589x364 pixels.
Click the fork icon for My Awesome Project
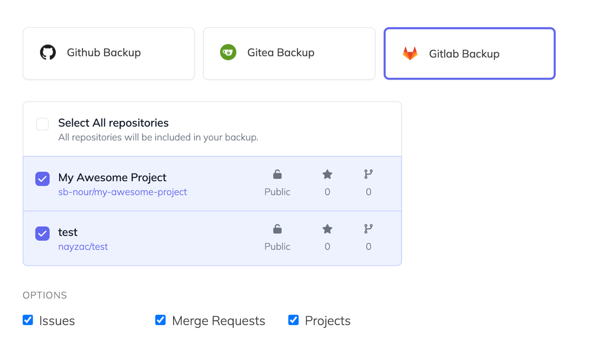(368, 174)
